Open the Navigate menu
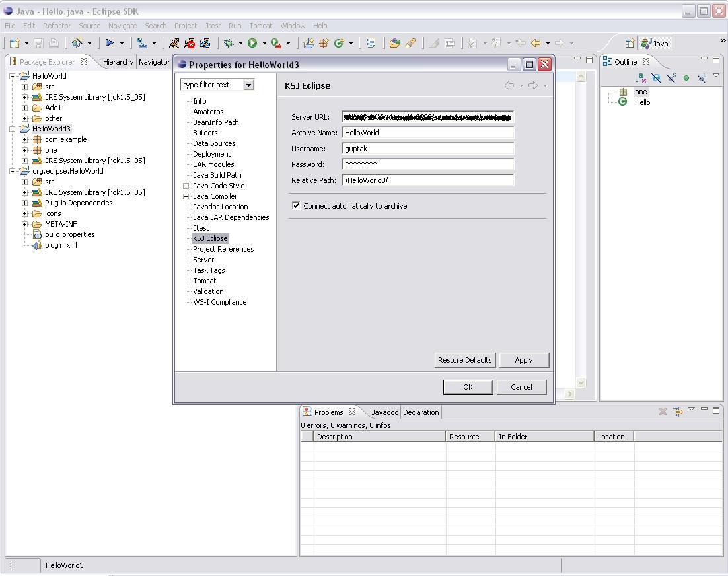 (x=123, y=26)
